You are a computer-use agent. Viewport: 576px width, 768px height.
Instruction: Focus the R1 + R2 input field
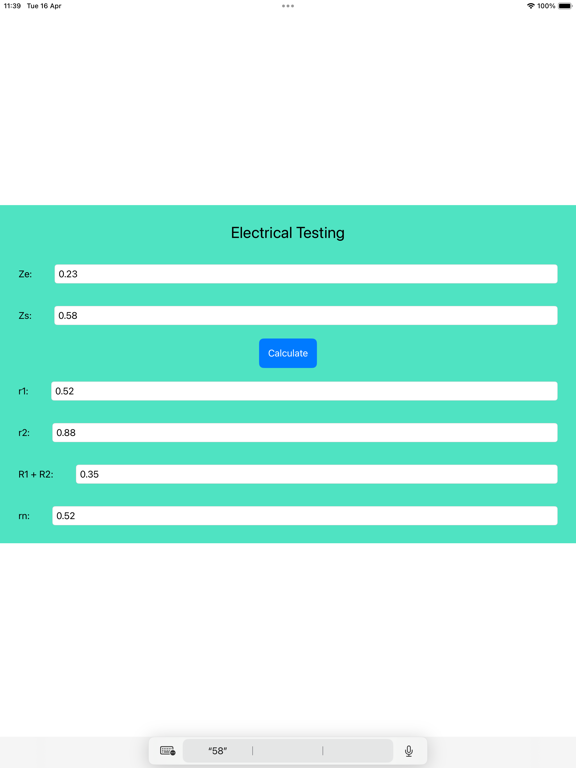tap(316, 474)
